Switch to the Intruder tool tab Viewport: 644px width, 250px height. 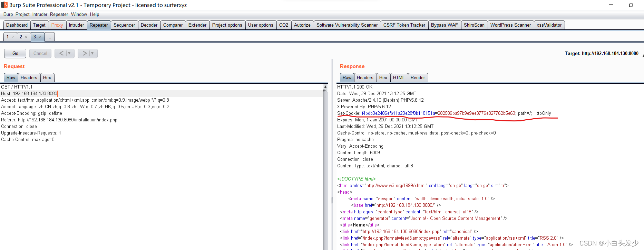coord(76,25)
